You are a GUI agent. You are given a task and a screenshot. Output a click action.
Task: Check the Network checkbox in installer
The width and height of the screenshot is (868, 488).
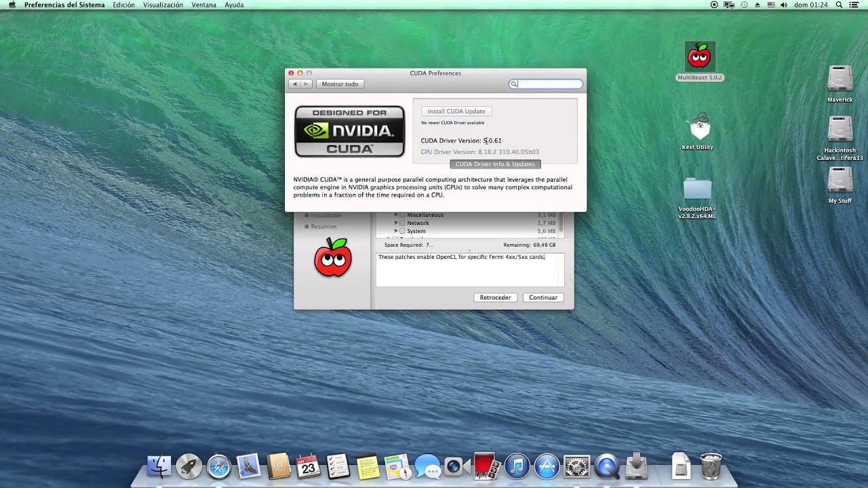402,223
